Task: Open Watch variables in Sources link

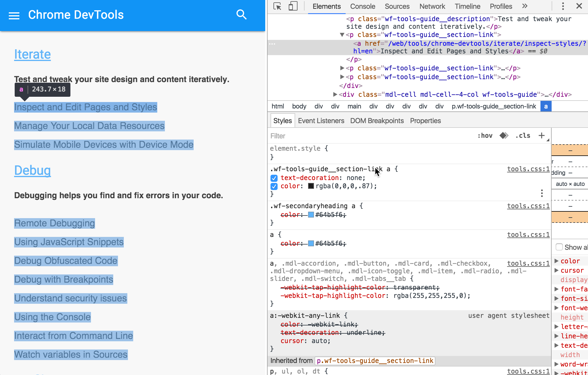Action: coord(71,355)
